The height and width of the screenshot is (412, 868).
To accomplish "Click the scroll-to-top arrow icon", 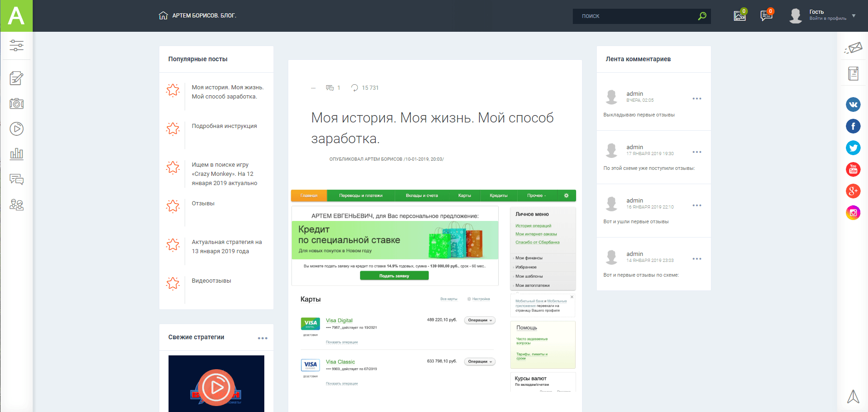I will (x=853, y=396).
